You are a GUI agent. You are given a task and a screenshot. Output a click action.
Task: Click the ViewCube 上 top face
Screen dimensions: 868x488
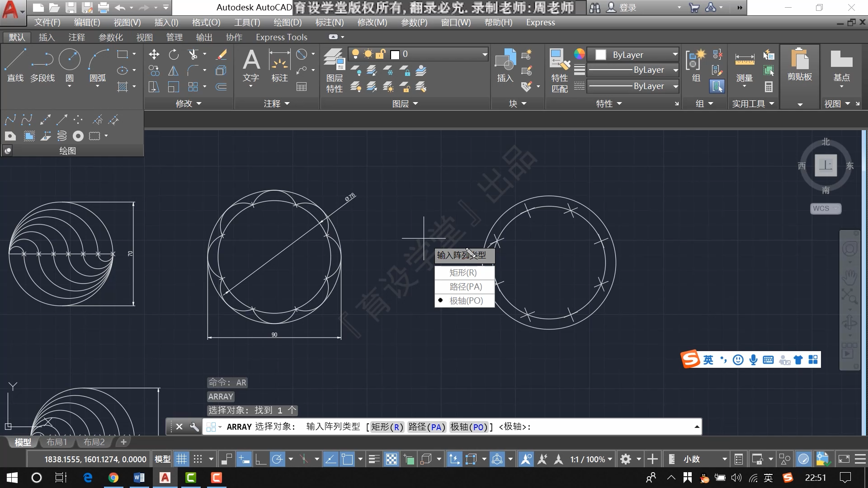[x=826, y=165]
